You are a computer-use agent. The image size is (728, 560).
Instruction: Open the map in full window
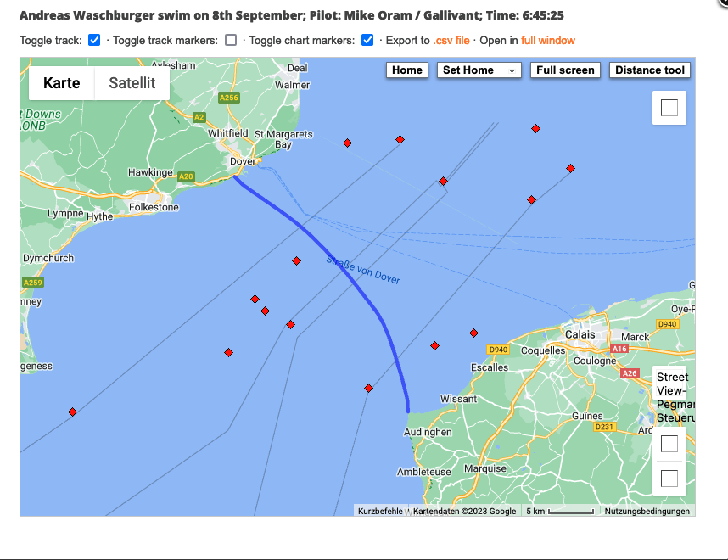[x=547, y=41]
